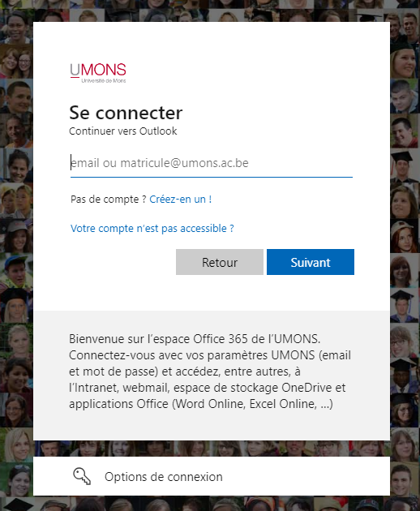Continue with the Suivant button
Screen dimensions: 420x511
pyautogui.click(x=311, y=262)
